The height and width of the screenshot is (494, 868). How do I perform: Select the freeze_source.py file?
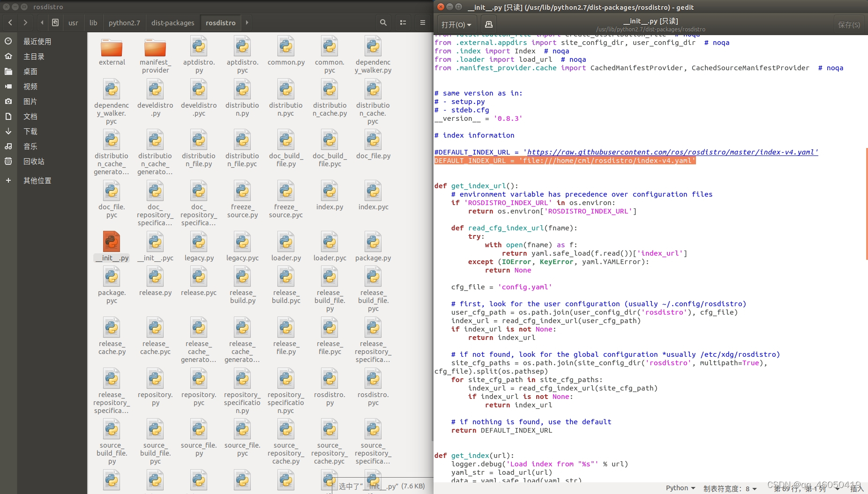242,200
